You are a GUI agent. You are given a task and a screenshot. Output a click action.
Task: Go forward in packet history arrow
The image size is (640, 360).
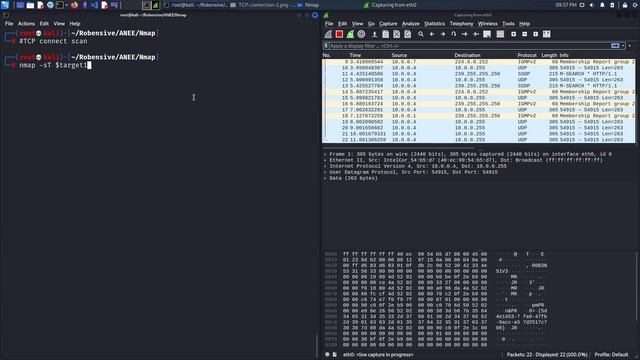pos(443,34)
